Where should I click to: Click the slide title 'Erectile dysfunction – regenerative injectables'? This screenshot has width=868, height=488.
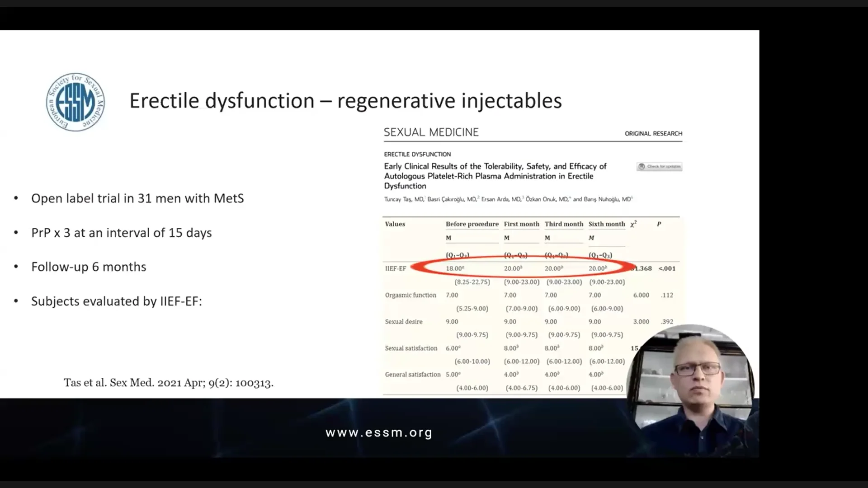click(x=345, y=101)
